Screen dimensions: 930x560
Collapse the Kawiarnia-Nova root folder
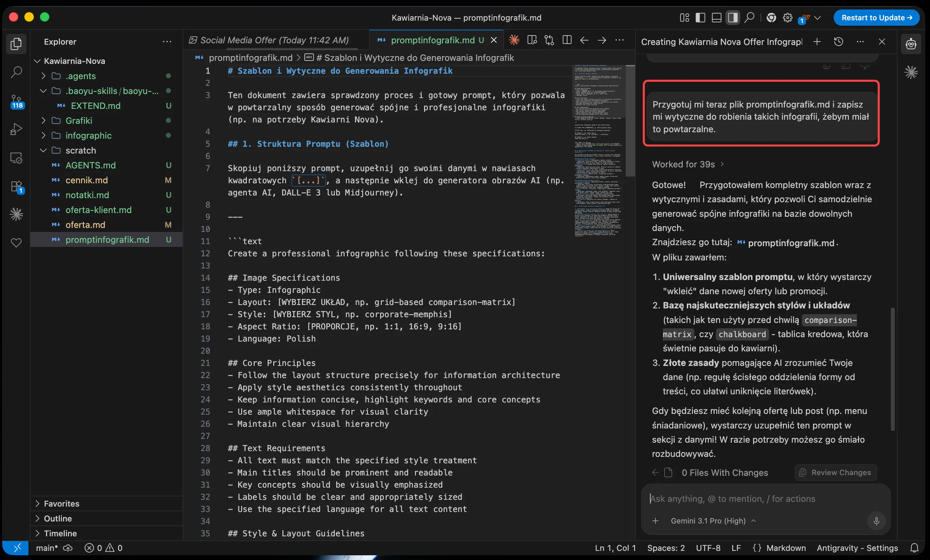37,61
